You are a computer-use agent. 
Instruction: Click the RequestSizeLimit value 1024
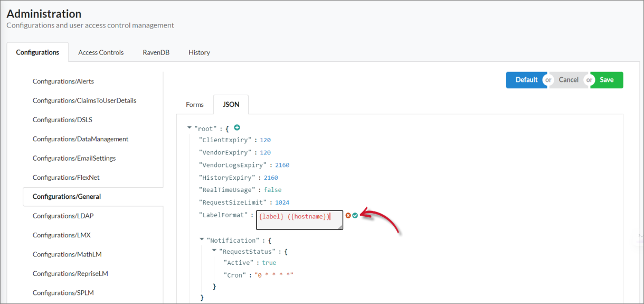click(282, 202)
